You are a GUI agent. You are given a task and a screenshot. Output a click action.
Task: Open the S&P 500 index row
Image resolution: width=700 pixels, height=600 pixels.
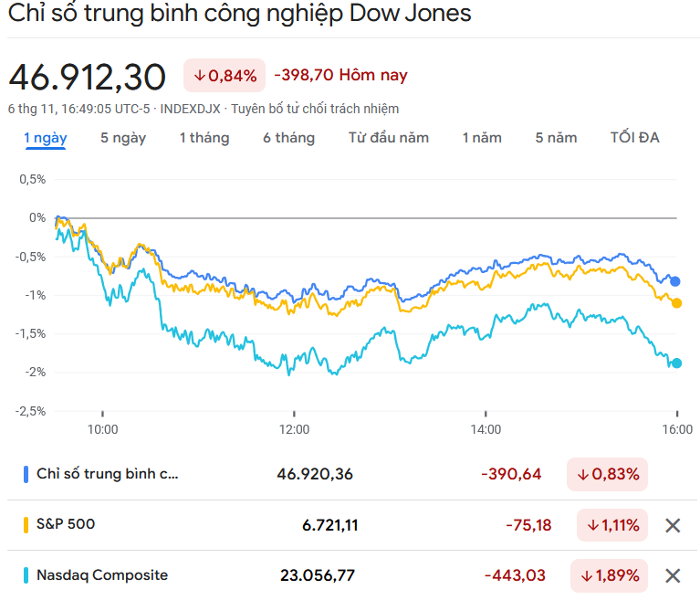(x=66, y=524)
